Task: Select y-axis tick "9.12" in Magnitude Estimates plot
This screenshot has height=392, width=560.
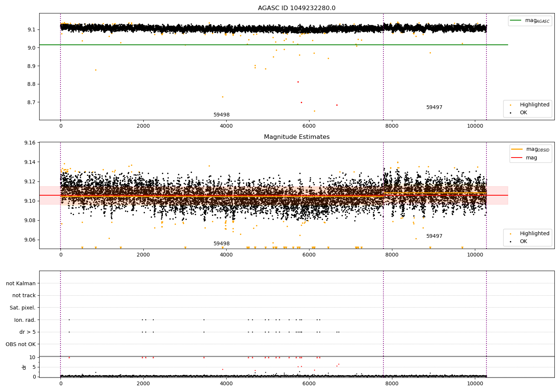Action: tap(30, 181)
